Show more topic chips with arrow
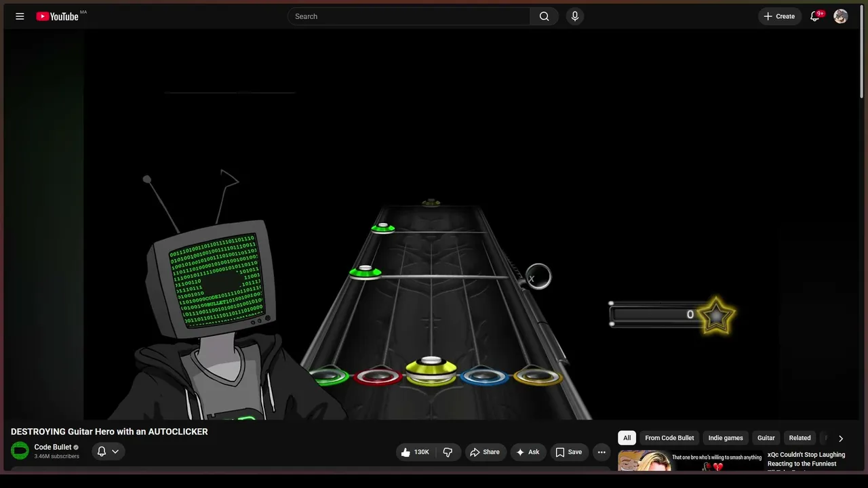 click(x=841, y=439)
